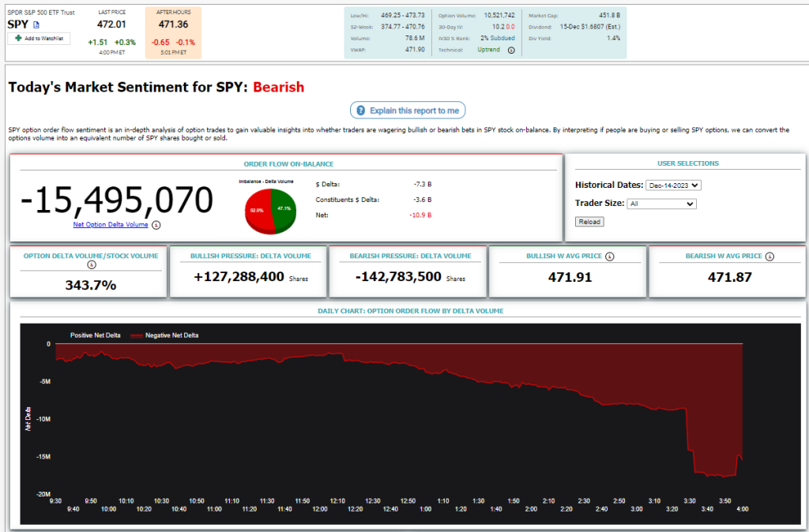The height and width of the screenshot is (532, 809).
Task: Click the 471.87 bearish average price
Action: (729, 277)
